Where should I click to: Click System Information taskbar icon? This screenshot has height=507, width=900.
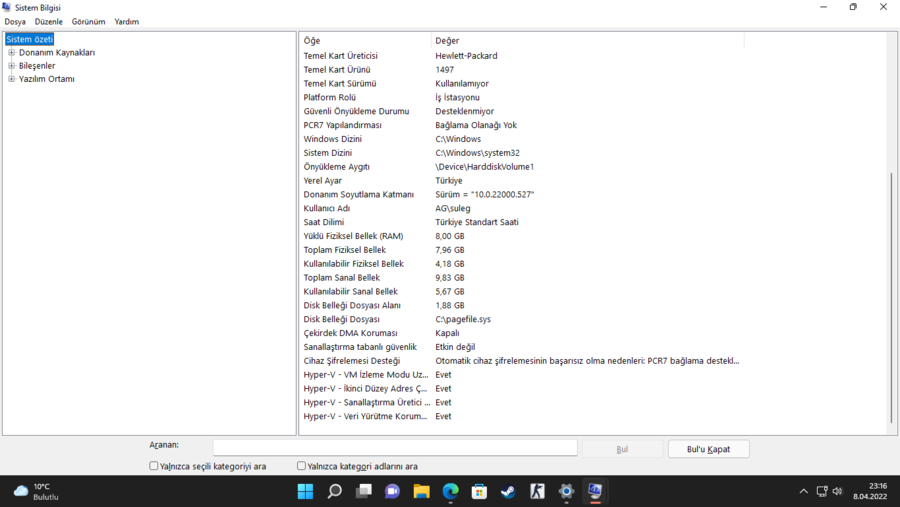click(x=595, y=491)
